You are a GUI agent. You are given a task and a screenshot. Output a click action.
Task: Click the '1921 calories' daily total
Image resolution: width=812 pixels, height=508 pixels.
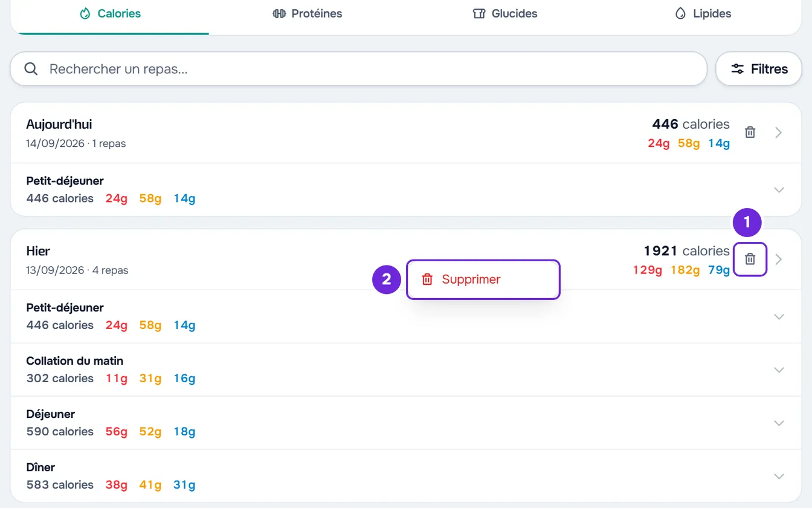point(686,251)
